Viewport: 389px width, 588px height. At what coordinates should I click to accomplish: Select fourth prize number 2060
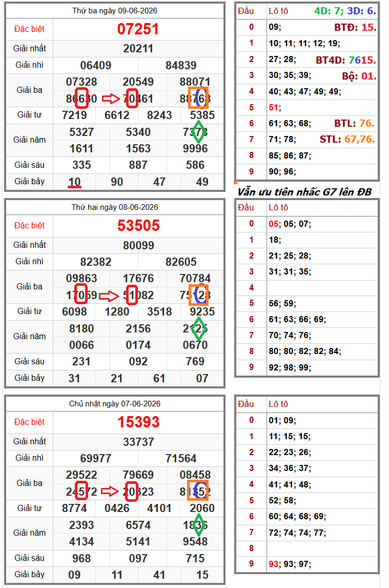tap(202, 508)
